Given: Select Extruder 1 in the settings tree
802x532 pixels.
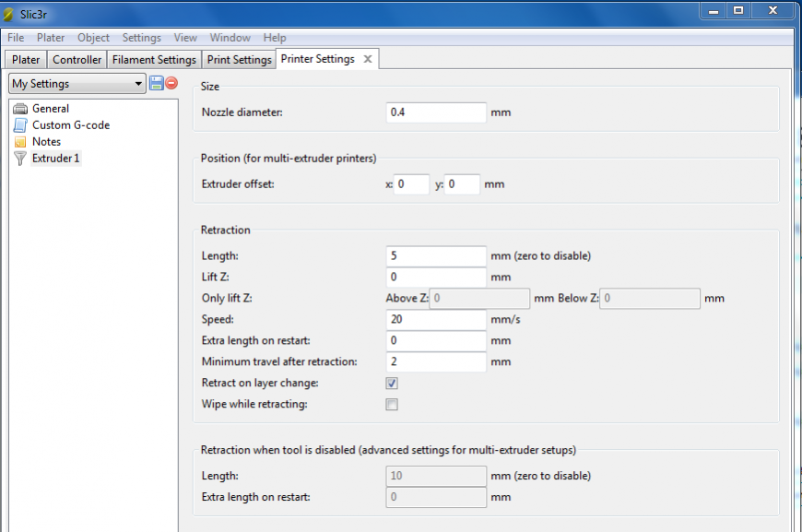Looking at the screenshot, I should coord(55,158).
